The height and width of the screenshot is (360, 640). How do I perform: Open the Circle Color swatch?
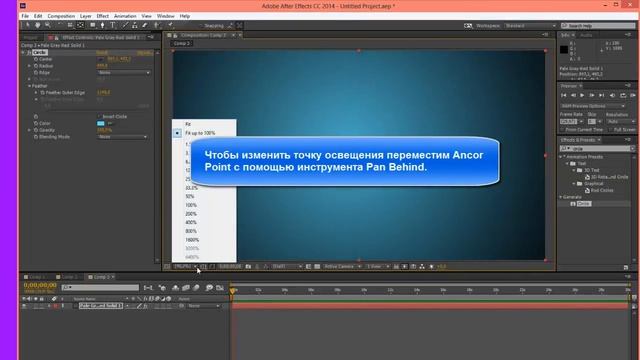(100, 123)
